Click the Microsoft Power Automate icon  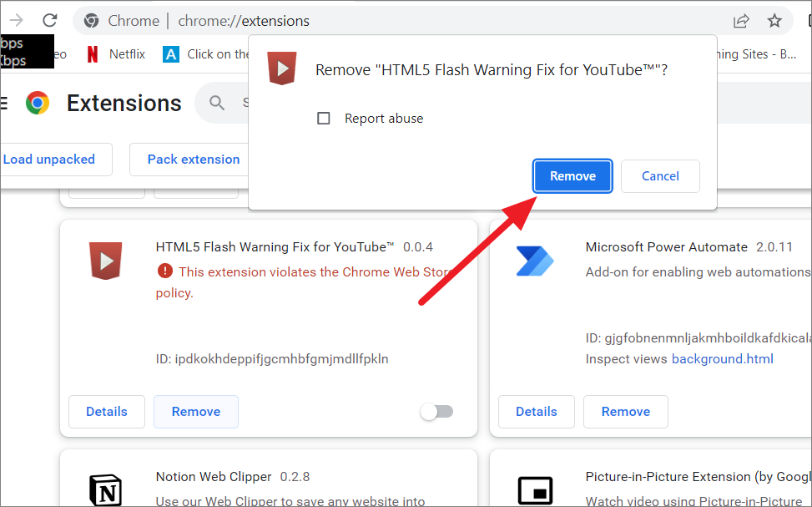pos(535,261)
